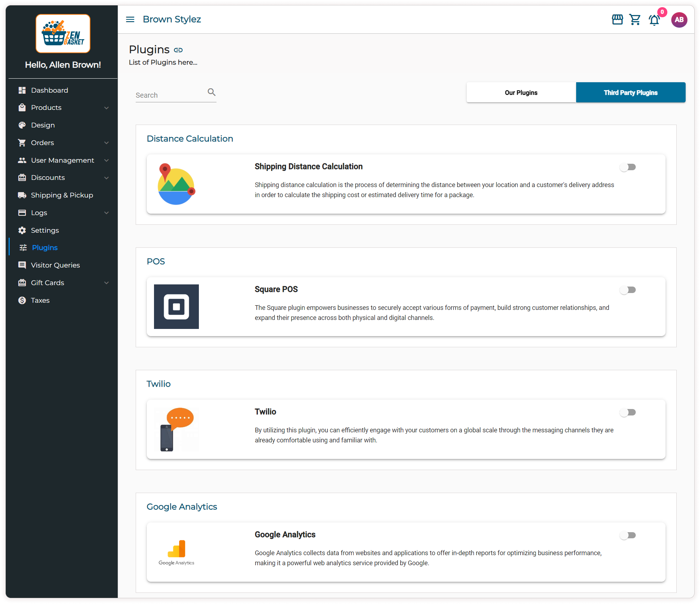Click the search magnifier icon
Screen dimensions: 700x604
[211, 92]
